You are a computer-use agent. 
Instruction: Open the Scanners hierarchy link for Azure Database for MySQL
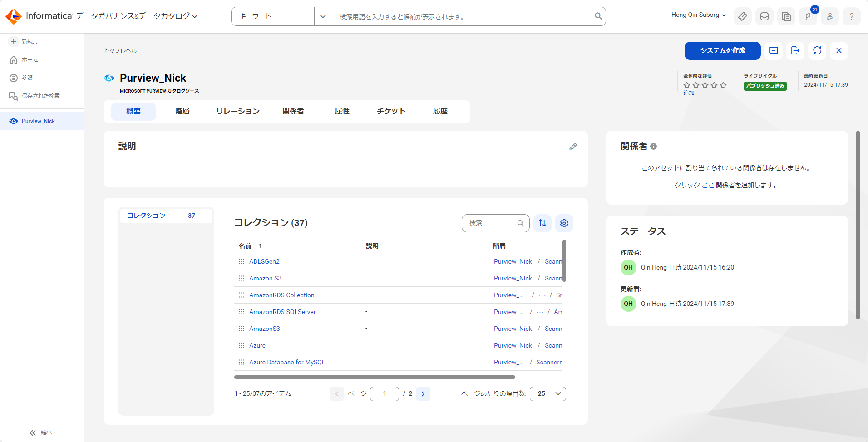[549, 362]
